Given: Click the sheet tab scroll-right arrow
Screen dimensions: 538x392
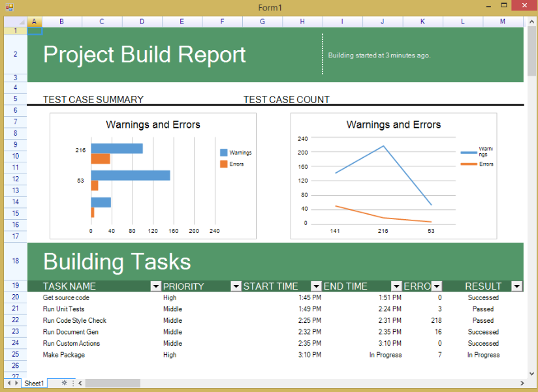Looking at the screenshot, I should click(x=16, y=383).
